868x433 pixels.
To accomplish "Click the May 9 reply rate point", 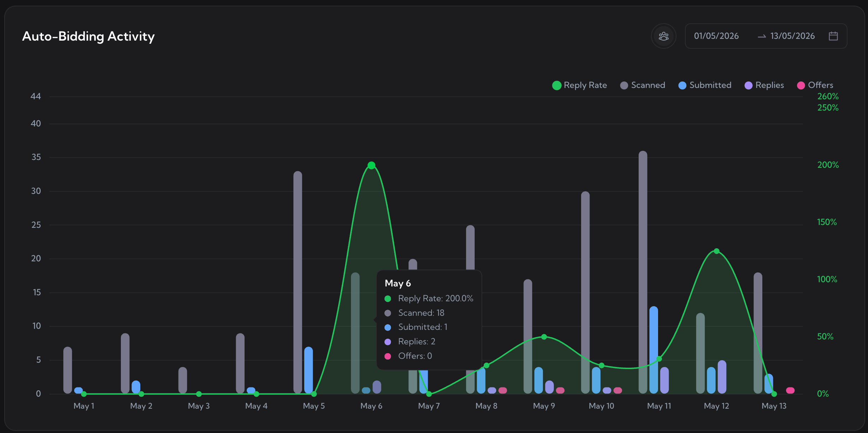I will (x=544, y=337).
